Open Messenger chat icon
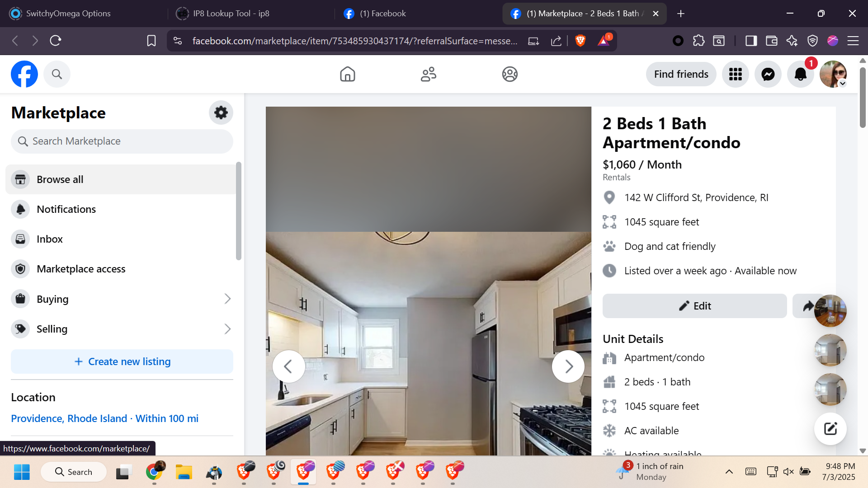Image resolution: width=868 pixels, height=488 pixels. (768, 74)
